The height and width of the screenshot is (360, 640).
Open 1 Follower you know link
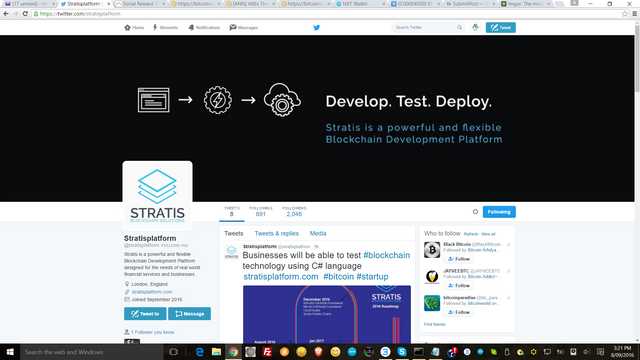pos(152,332)
